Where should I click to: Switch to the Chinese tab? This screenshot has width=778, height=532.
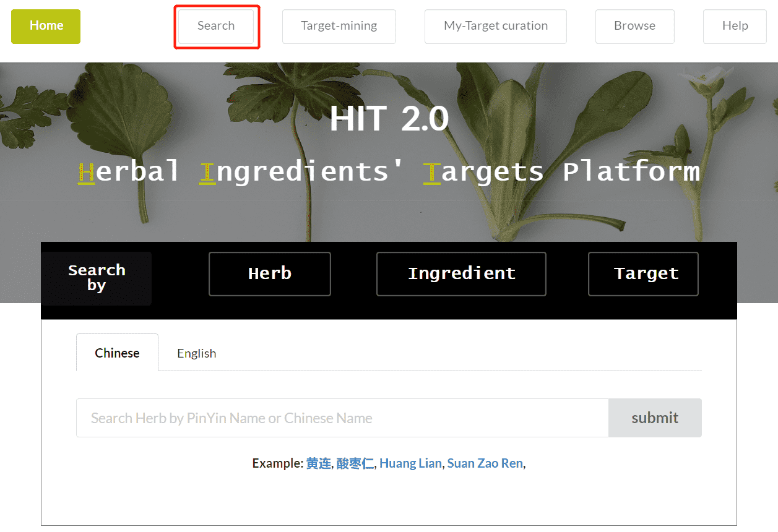point(117,353)
